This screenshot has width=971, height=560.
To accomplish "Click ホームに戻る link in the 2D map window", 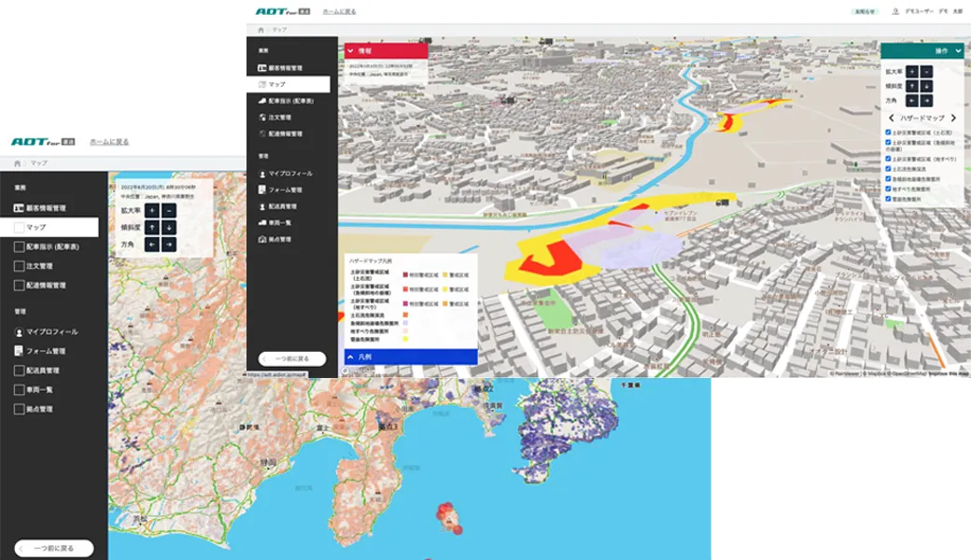I will (109, 142).
